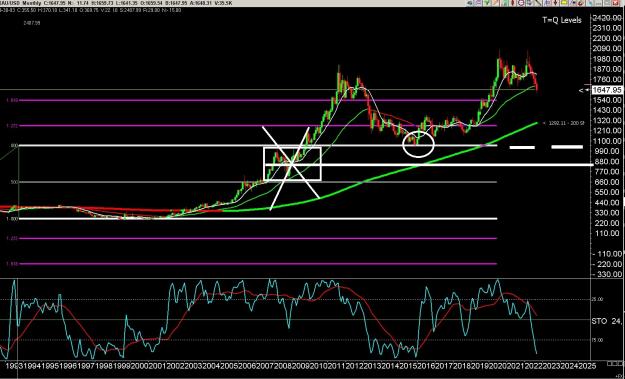625x379 pixels.
Task: Click the red vertical diamond toolbar icon
Action: (513, 3)
